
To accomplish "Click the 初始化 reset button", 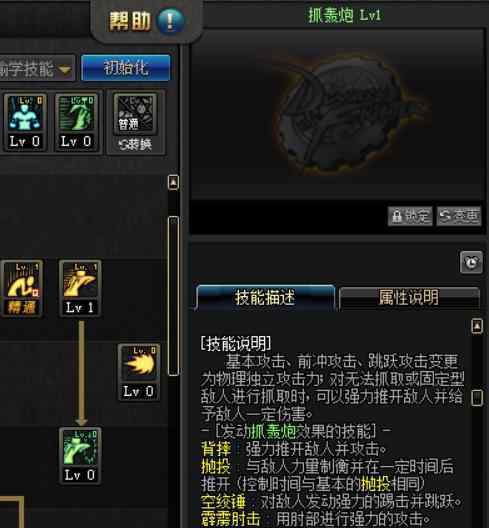I will (x=126, y=68).
